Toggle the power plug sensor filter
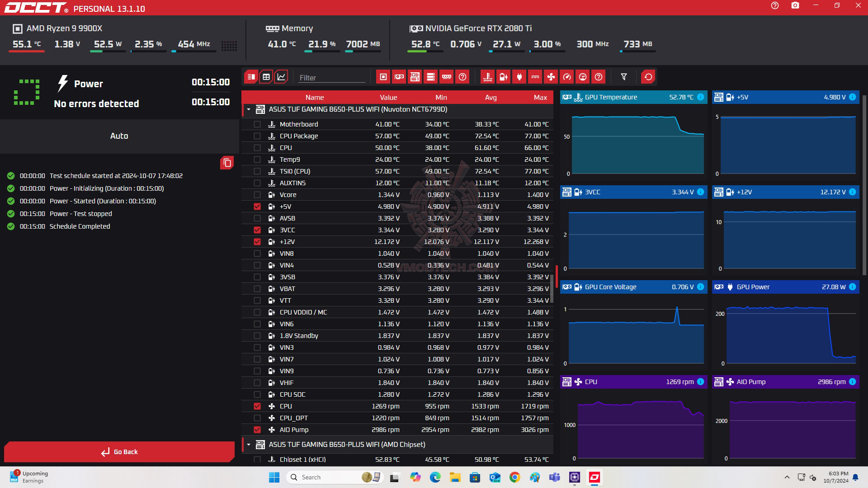This screenshot has height=488, width=868. point(519,77)
